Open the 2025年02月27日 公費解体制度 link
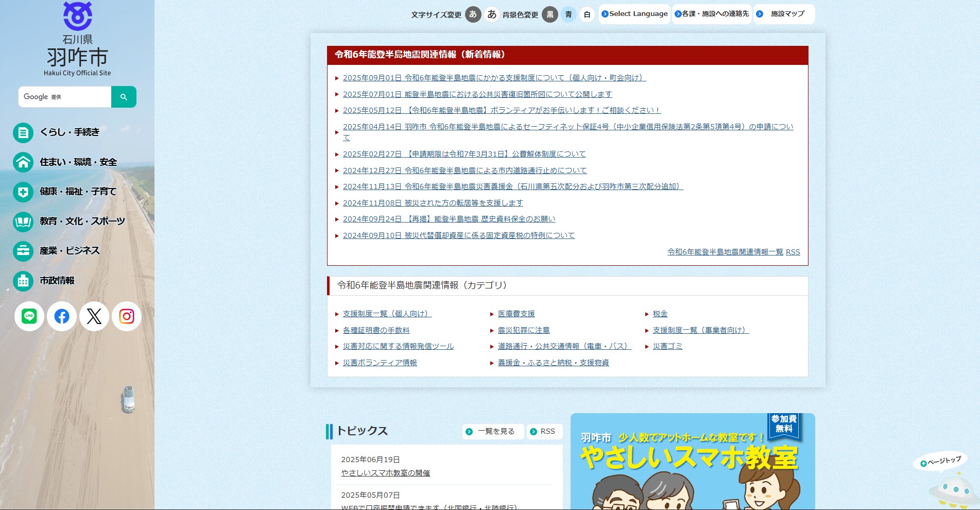Viewport: 980px width, 510px height. (x=464, y=154)
